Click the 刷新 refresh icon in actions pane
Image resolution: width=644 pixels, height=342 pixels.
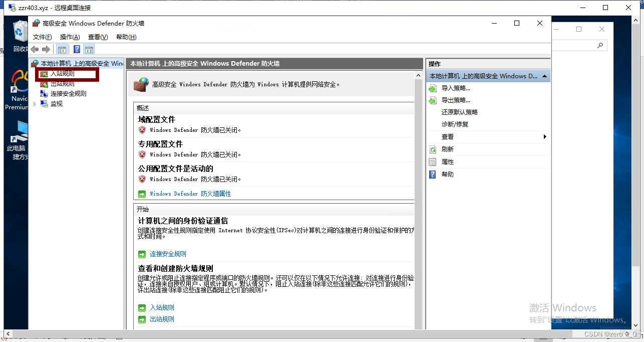click(433, 149)
